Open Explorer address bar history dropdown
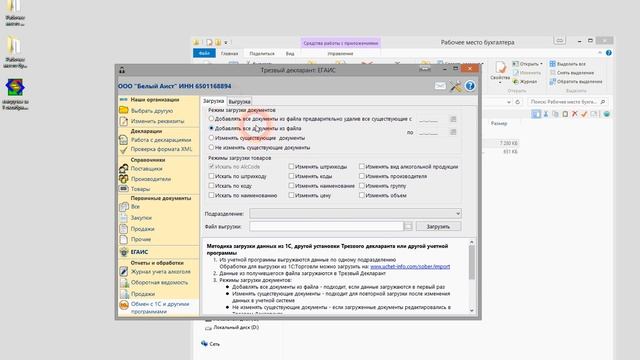This screenshot has height=360, width=640. click(x=509, y=102)
